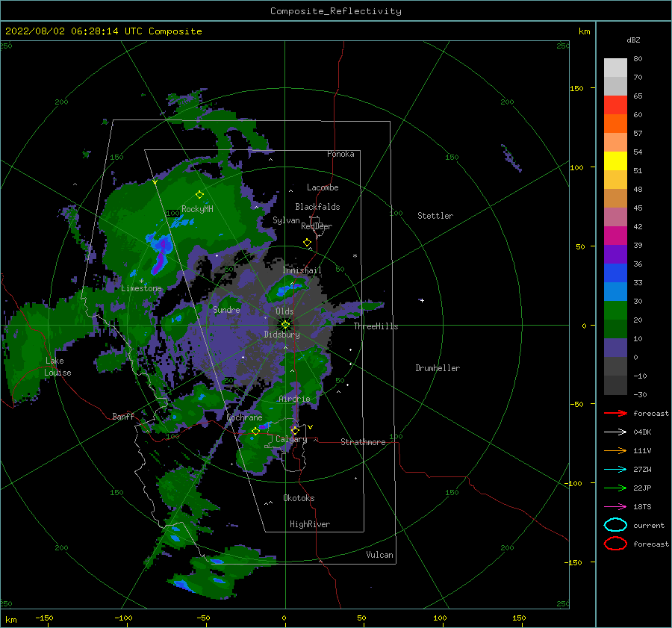Click the RedDeer city label

click(x=317, y=226)
